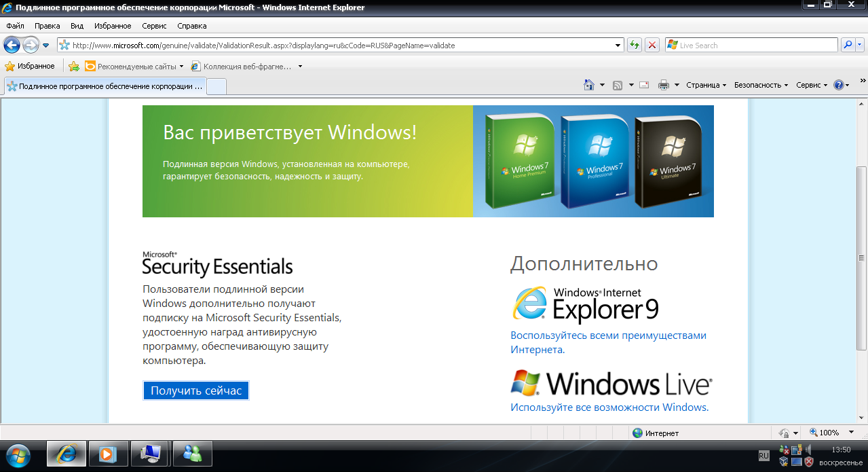The image size is (868, 472).
Task: Click the vertical scrollbar thumb
Action: pyautogui.click(x=862, y=258)
